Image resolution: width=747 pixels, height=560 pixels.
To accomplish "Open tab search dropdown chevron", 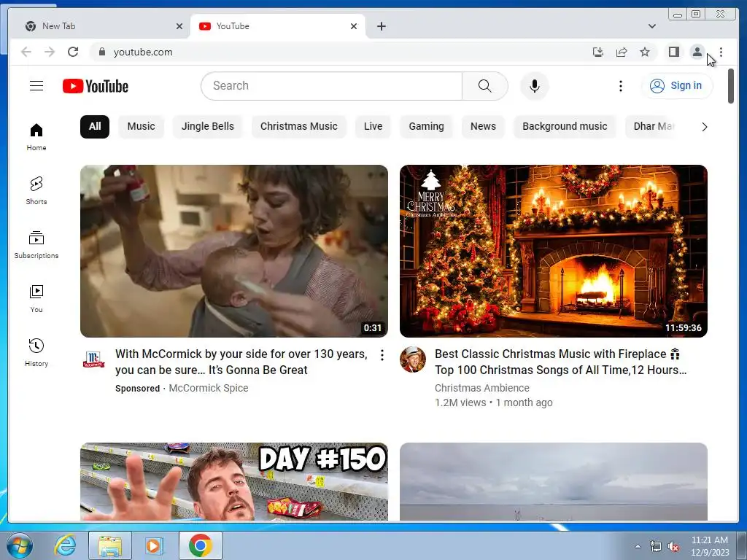I will (x=652, y=26).
